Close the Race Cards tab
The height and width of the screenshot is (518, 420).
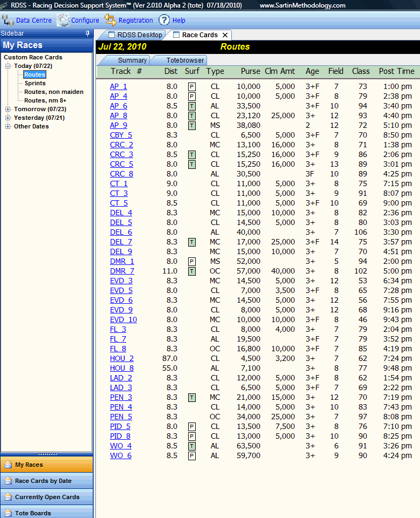tap(225, 35)
